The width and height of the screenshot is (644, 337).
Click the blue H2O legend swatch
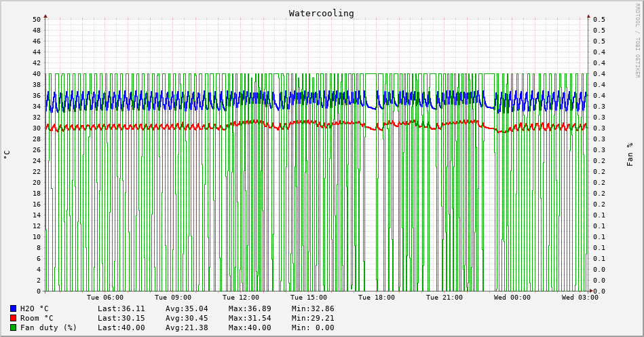coord(13,308)
